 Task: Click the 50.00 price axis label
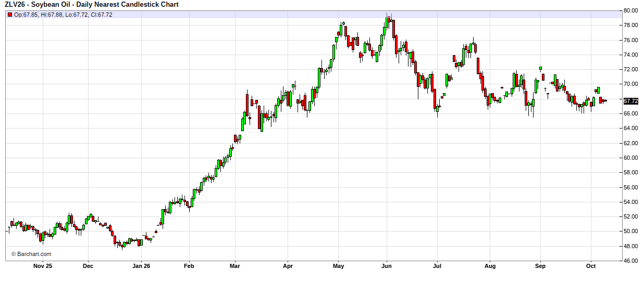630,232
